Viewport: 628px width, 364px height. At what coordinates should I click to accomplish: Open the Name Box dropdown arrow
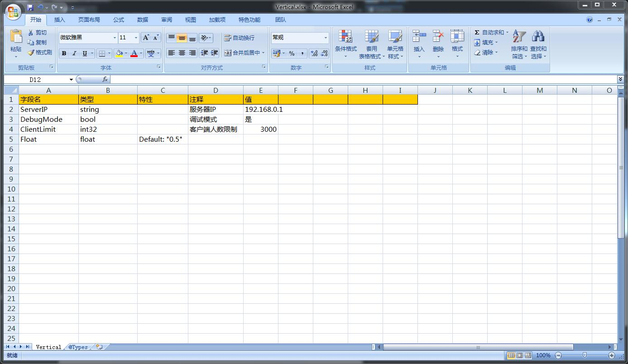(71, 80)
